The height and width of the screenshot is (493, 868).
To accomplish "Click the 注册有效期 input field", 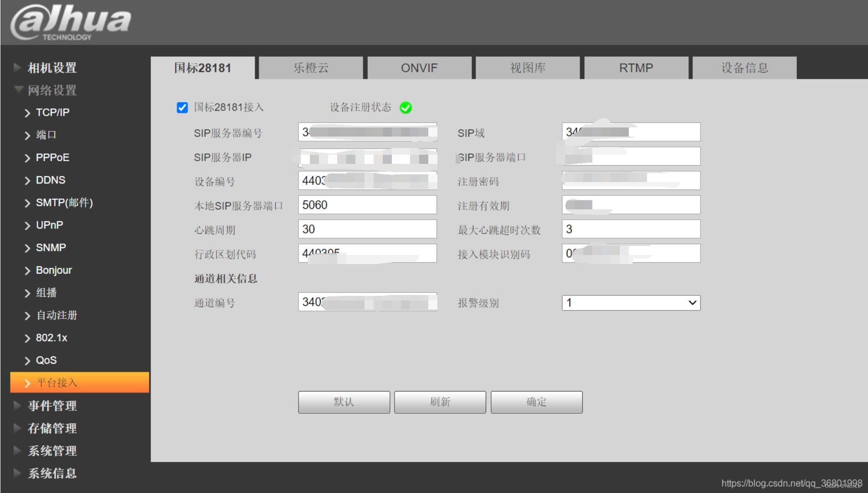I will (x=631, y=205).
